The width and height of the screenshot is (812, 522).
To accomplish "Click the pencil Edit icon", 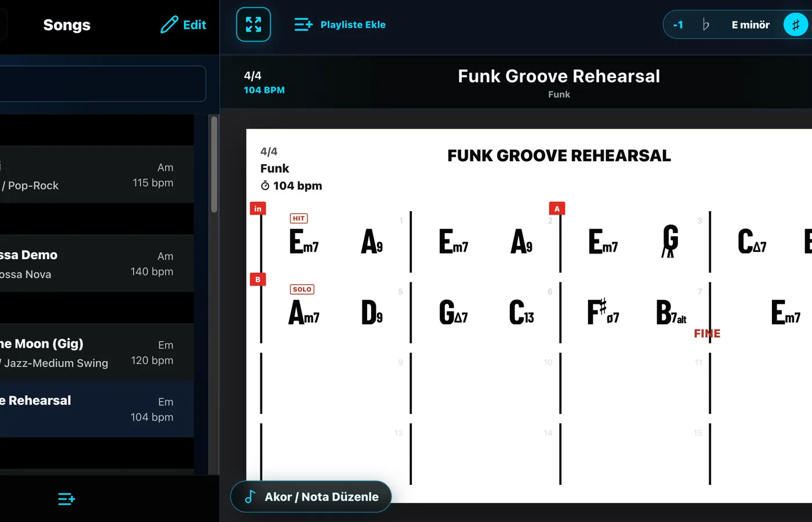I will [x=169, y=24].
